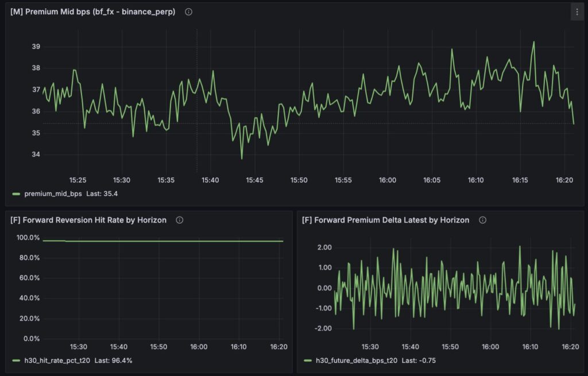Click info icon next to Forward Reversion Hit Rate
This screenshot has width=588, height=376.
179,220
